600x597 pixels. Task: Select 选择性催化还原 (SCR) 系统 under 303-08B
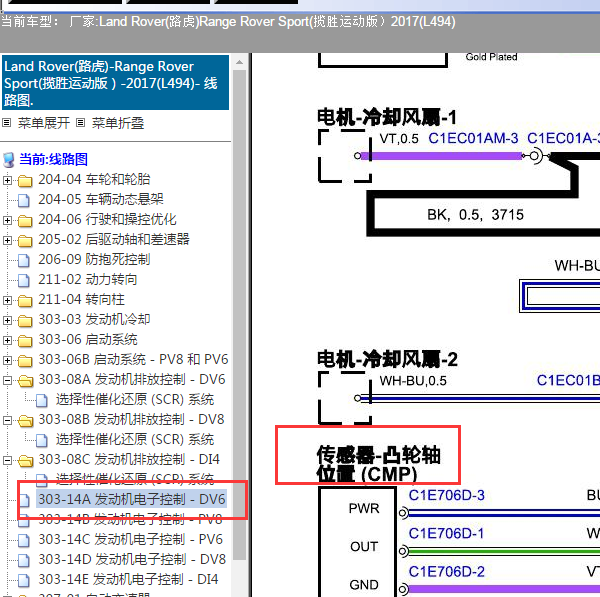135,439
